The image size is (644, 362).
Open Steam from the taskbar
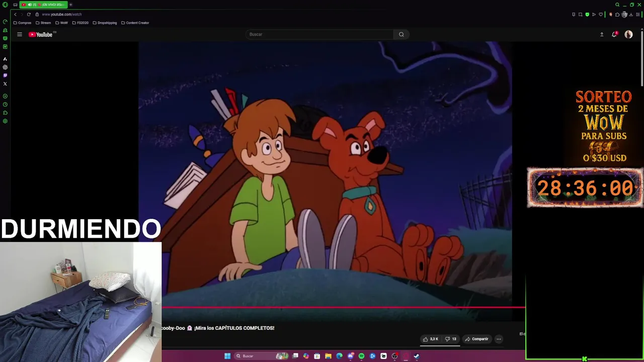[x=417, y=356]
